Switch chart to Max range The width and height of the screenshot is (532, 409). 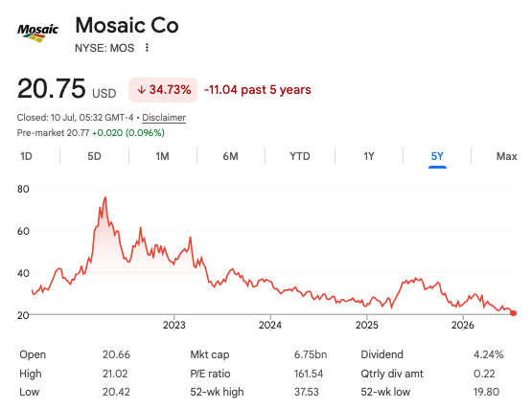[x=506, y=156]
